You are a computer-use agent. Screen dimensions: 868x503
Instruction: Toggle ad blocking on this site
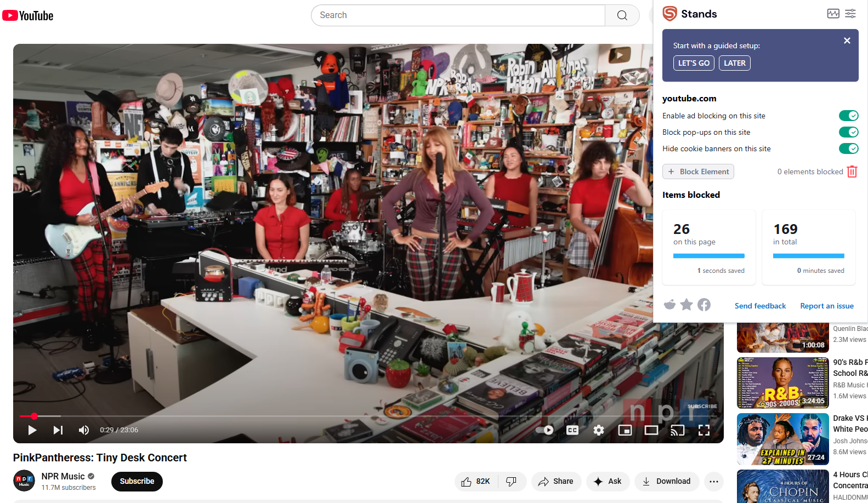[x=848, y=116]
